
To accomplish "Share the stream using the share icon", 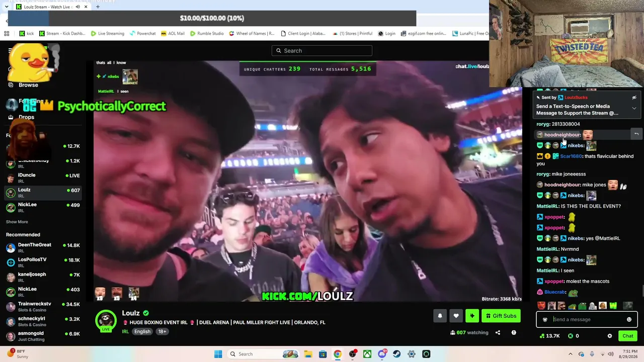I will click(x=498, y=332).
